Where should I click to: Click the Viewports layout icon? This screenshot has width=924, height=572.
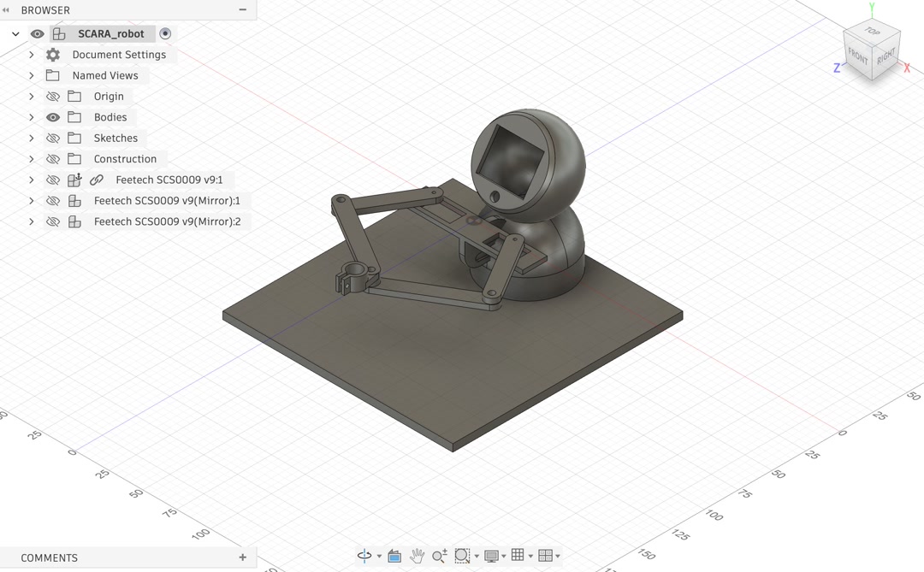pyautogui.click(x=545, y=556)
